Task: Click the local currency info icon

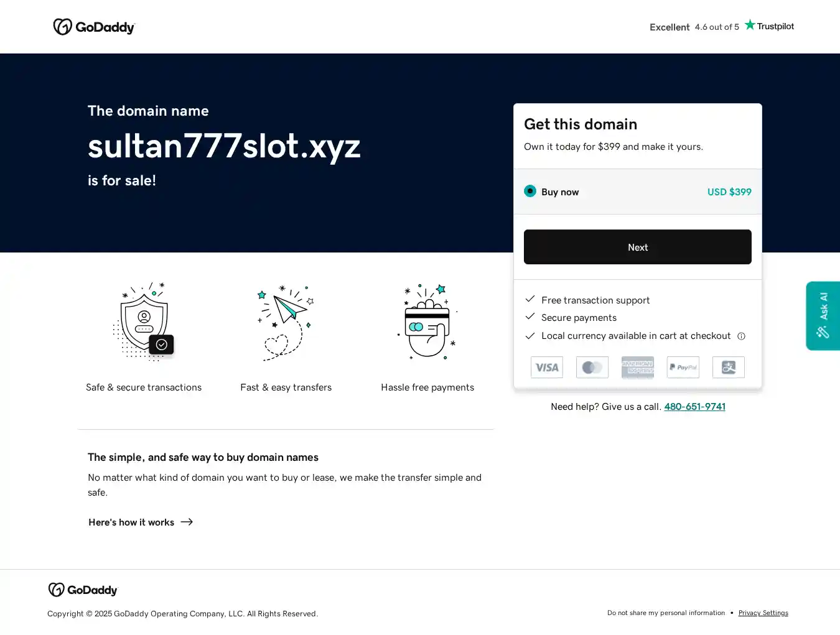Action: 741,336
